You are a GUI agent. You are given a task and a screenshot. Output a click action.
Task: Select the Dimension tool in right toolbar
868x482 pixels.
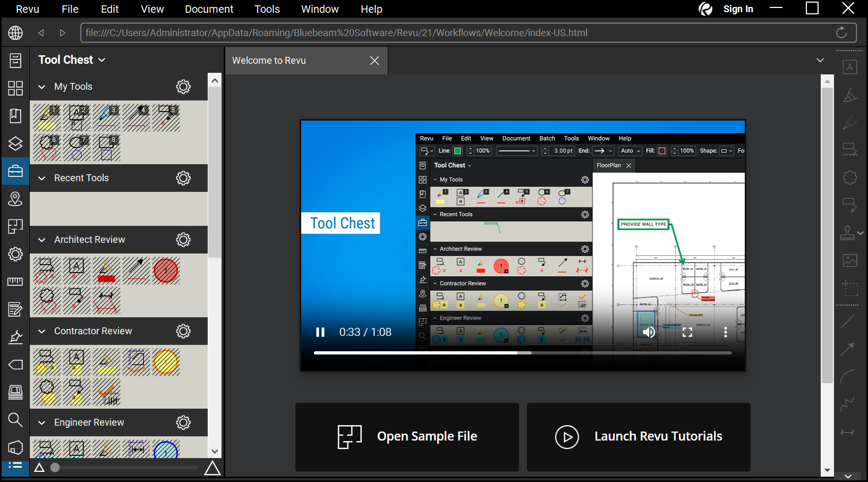[848, 432]
